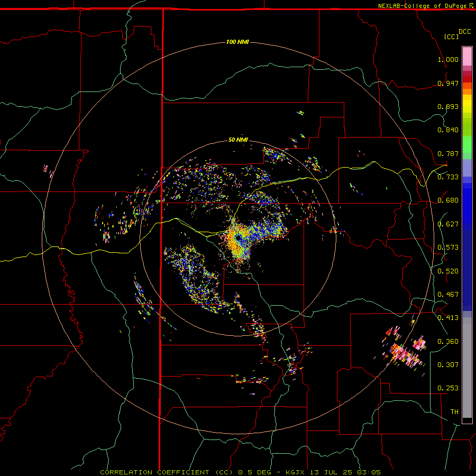Select the 0.787 scale value
Viewport: 476px width, 476px height.
tap(448, 153)
